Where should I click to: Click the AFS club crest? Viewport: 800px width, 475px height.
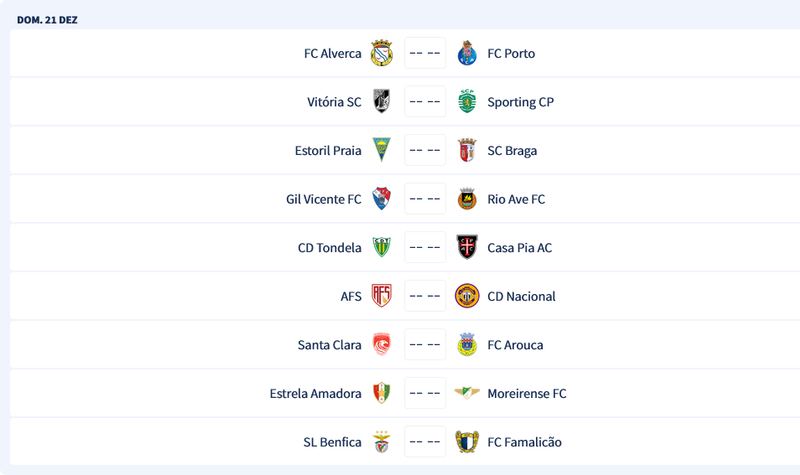[x=381, y=296]
